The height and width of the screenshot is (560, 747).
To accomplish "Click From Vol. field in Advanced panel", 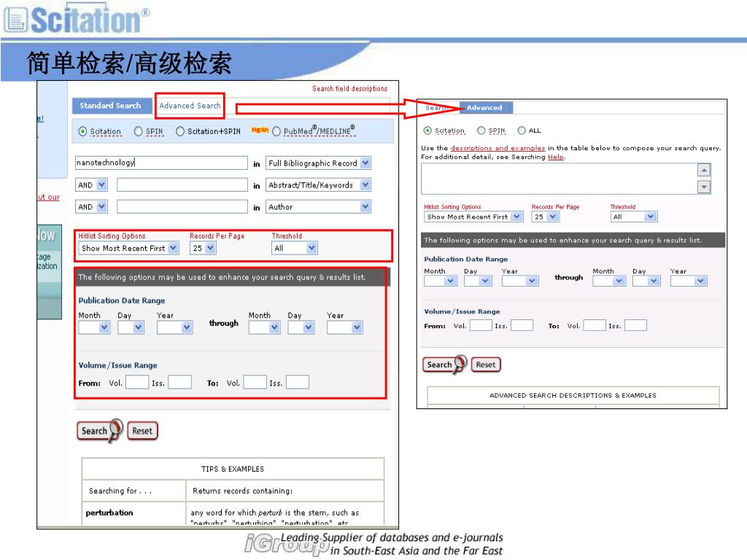I will pyautogui.click(x=481, y=325).
